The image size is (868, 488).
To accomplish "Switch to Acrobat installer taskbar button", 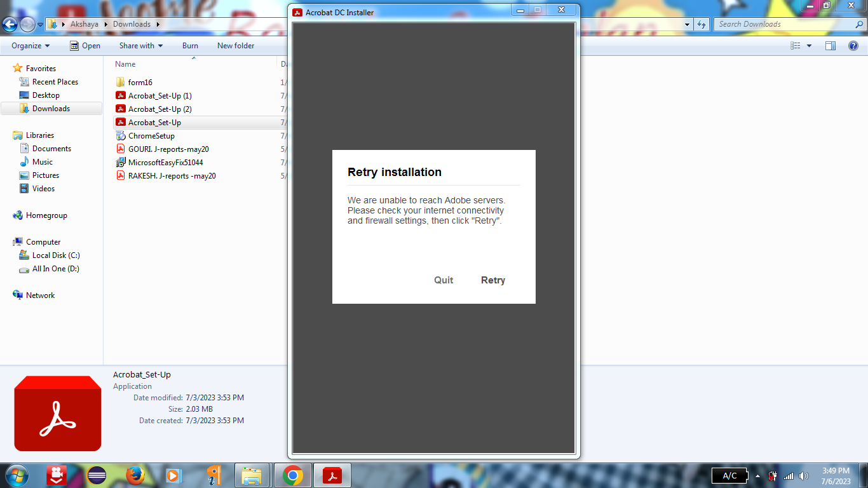I will (333, 475).
